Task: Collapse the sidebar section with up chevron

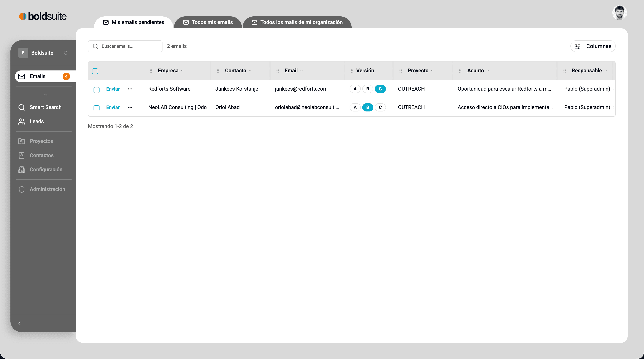Action: coord(45,95)
